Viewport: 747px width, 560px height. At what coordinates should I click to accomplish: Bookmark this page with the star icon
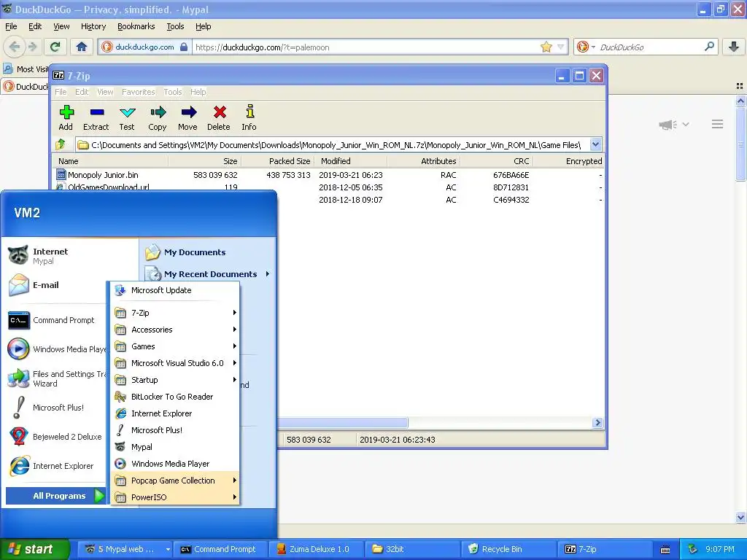click(x=546, y=47)
